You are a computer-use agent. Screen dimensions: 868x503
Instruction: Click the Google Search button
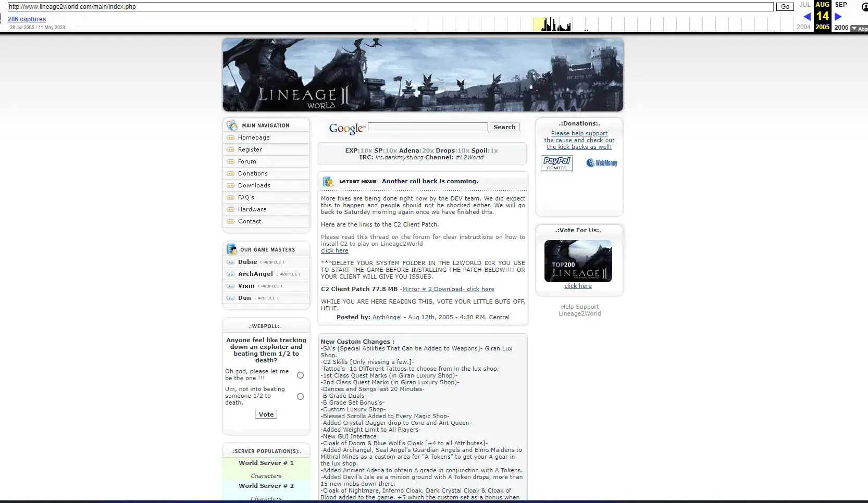(504, 127)
